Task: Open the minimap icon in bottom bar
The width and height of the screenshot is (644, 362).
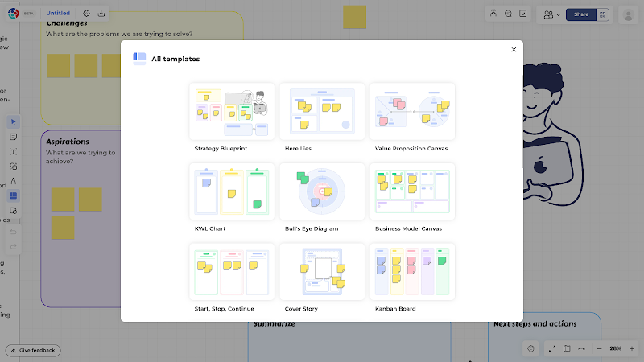Action: [x=567, y=348]
